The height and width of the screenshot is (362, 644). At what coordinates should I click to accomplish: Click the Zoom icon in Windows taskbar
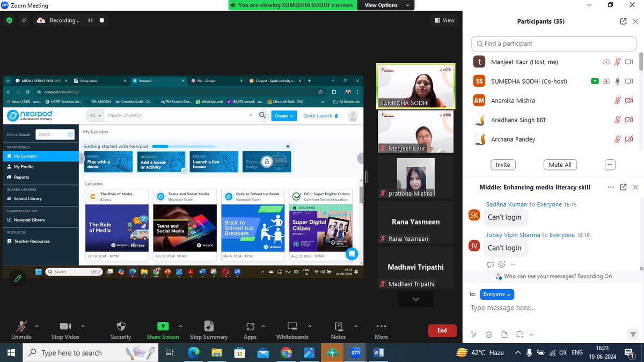(355, 352)
